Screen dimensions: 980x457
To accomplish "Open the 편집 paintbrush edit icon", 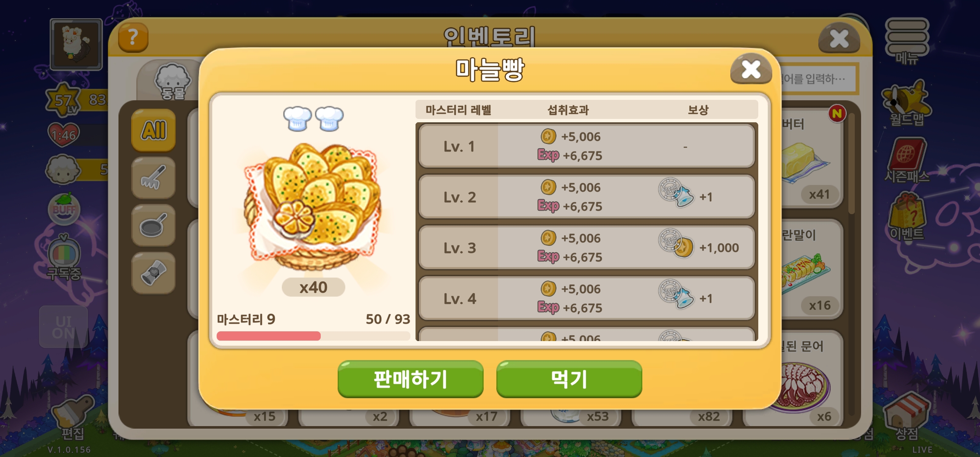I will (73, 418).
